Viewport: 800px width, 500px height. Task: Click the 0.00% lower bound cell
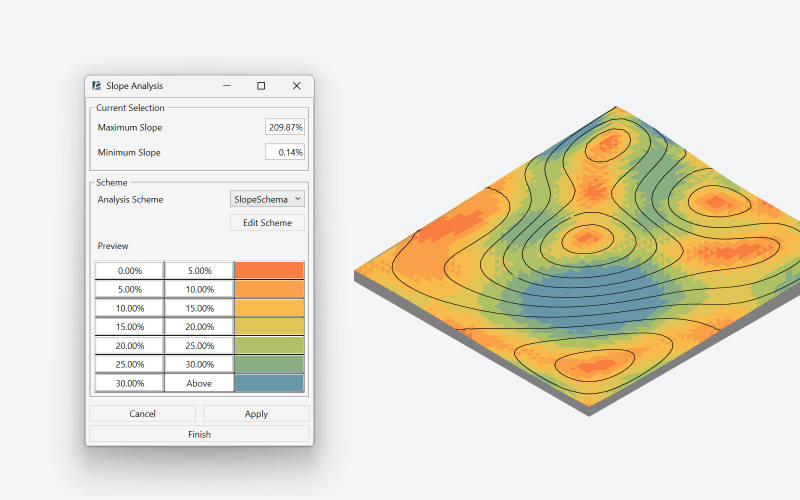point(129,270)
